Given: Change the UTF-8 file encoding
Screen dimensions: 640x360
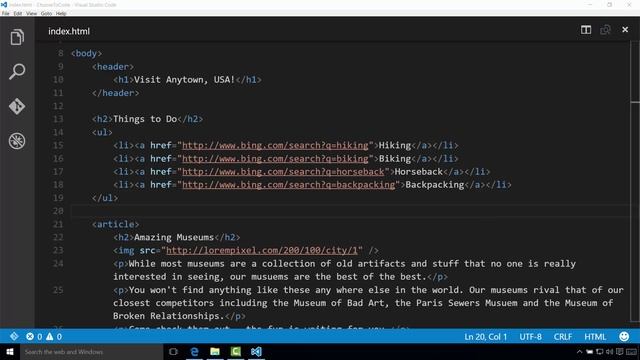Looking at the screenshot, I should pyautogui.click(x=530, y=337).
